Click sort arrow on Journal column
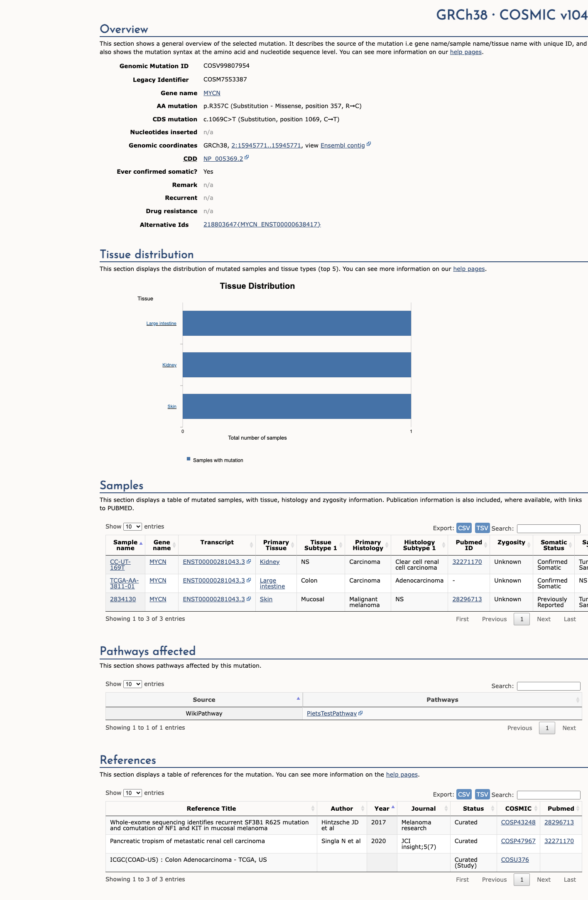This screenshot has width=588, height=900. (x=446, y=809)
